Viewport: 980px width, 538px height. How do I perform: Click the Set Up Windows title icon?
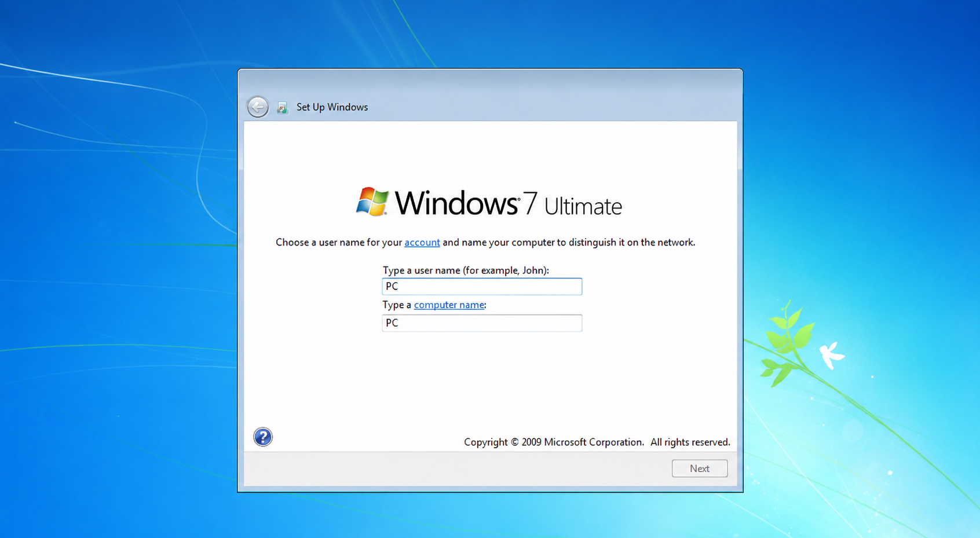click(x=283, y=107)
